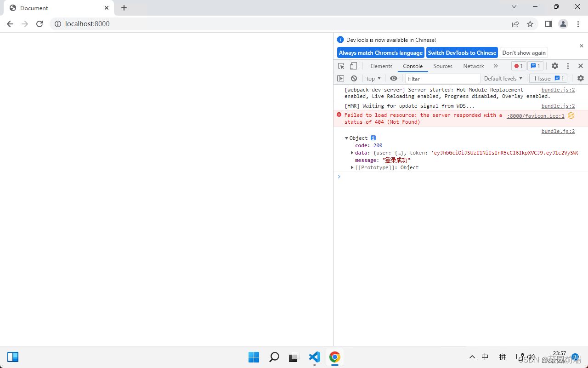Focus the console Filter field
This screenshot has width=588, height=368.
coord(443,79)
